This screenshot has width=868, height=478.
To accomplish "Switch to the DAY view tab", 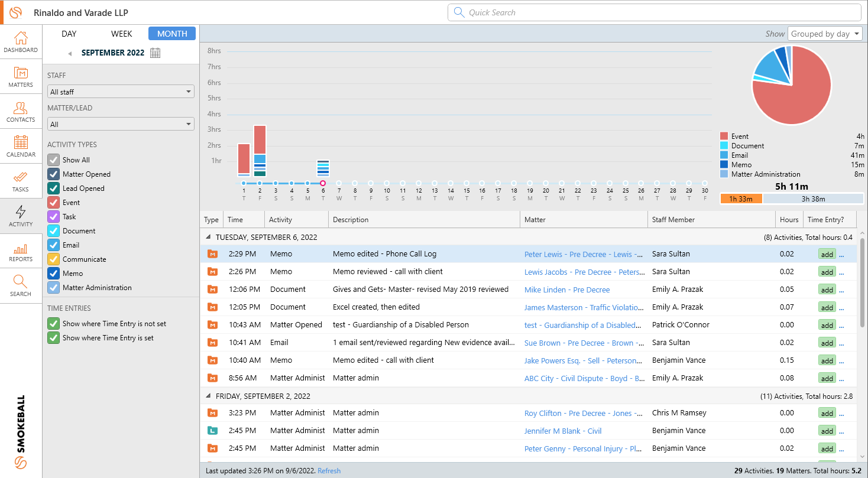I will (x=69, y=34).
